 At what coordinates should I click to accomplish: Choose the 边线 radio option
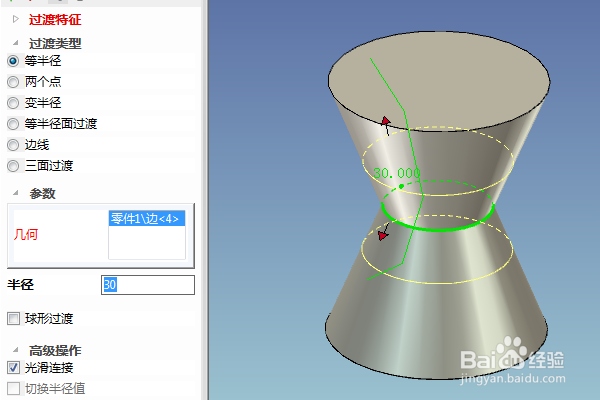(x=13, y=145)
